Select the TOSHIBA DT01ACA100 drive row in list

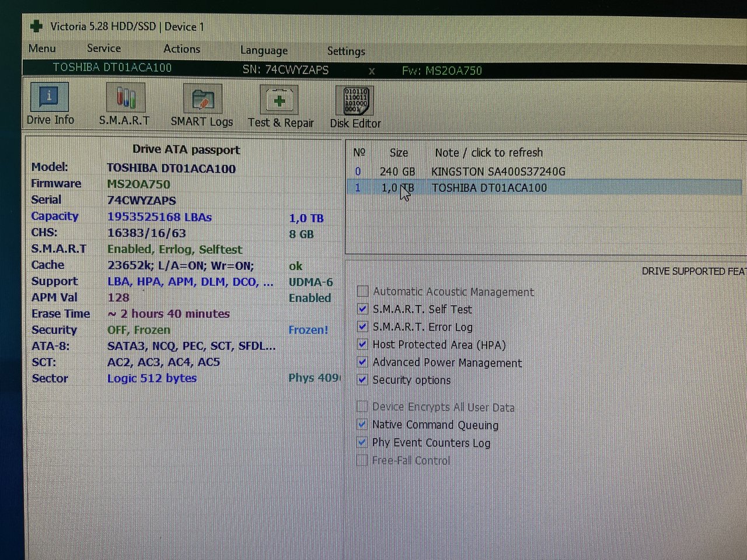pos(544,188)
